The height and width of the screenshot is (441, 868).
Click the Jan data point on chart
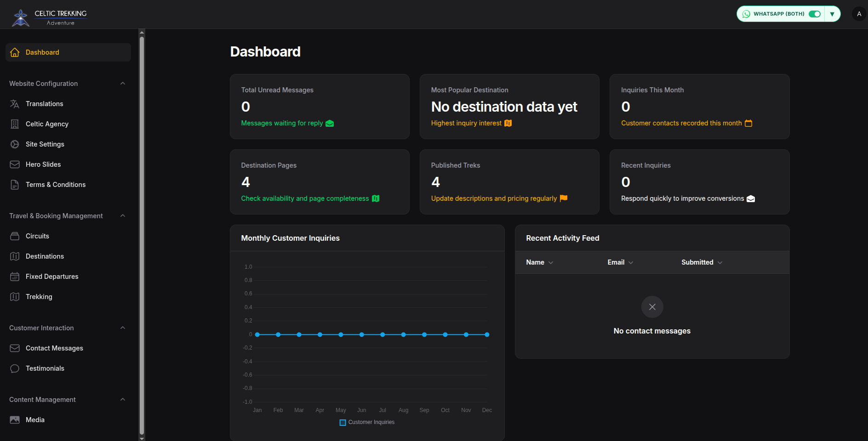point(257,334)
